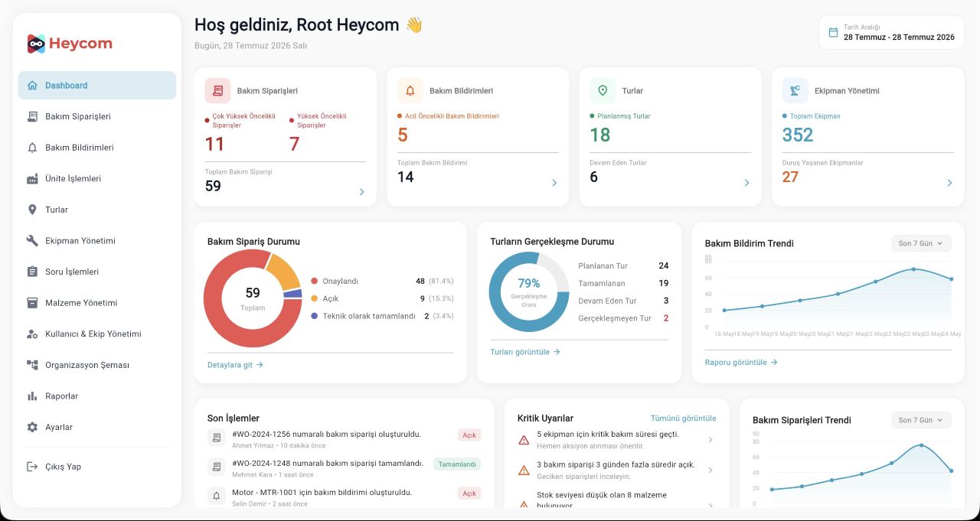
Task: Click the bell icon in Bakım Bildirimleri card
Action: coord(410,90)
